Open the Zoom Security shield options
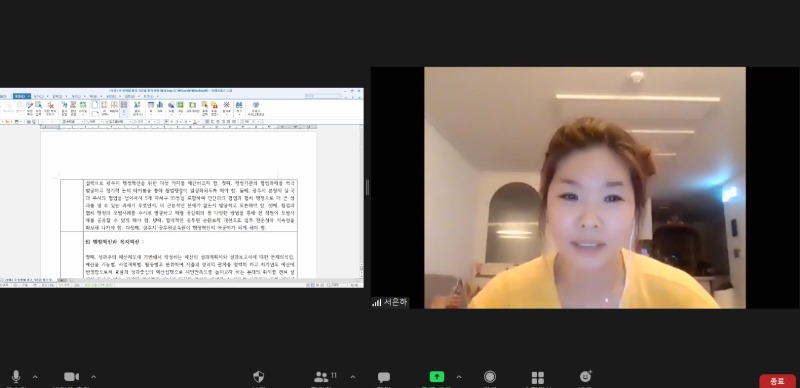The image size is (800, 388). point(259,377)
